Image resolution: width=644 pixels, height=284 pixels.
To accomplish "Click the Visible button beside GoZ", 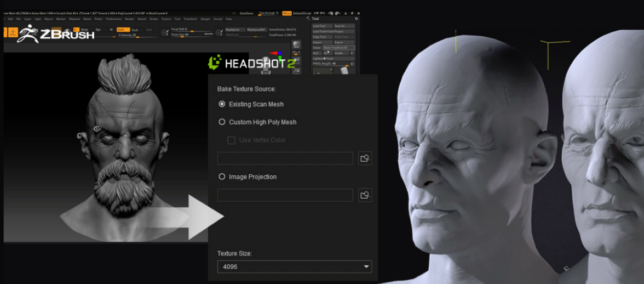I will (x=341, y=53).
